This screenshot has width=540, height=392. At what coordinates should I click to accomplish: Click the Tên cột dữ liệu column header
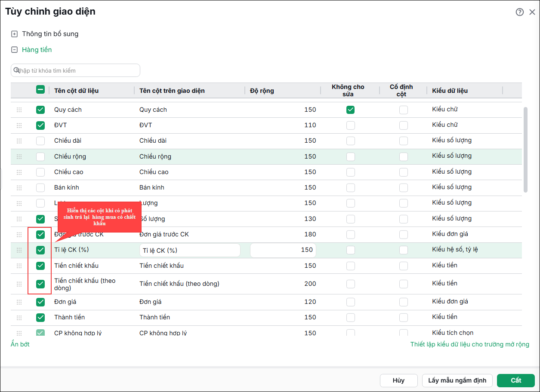pos(77,91)
